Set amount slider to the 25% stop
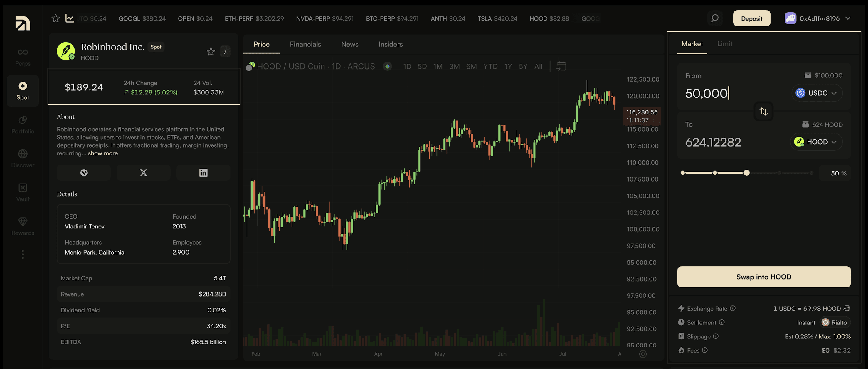The width and height of the screenshot is (868, 369). click(715, 173)
